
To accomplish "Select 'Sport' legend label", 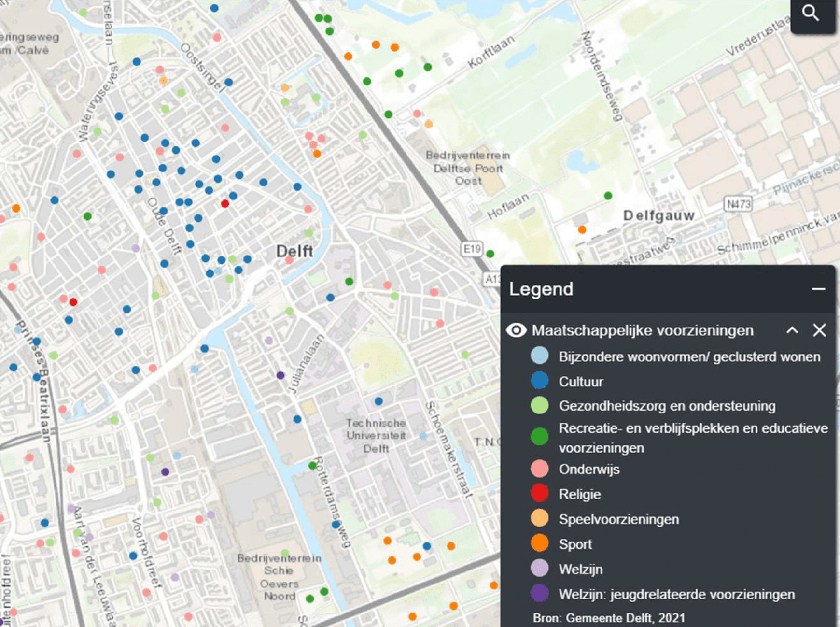I will [575, 544].
